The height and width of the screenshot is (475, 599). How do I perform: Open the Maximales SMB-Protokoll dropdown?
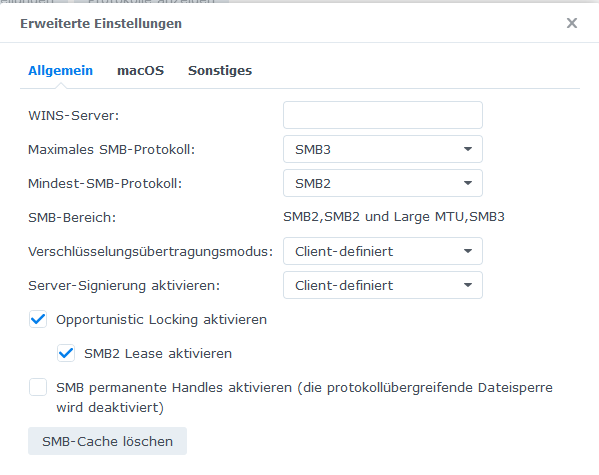383,149
